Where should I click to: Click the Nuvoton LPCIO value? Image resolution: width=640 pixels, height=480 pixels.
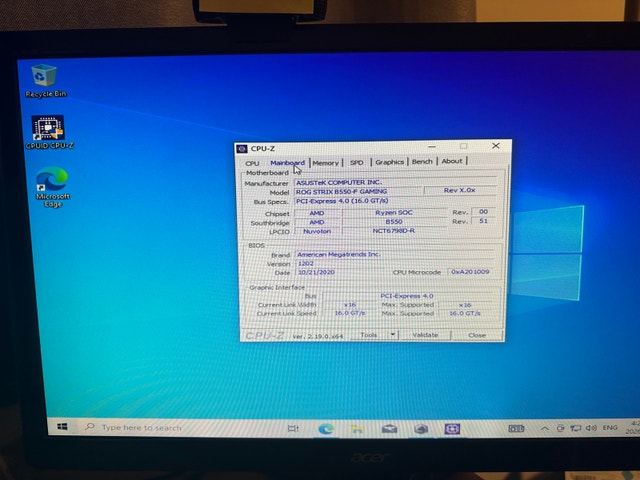point(317,231)
